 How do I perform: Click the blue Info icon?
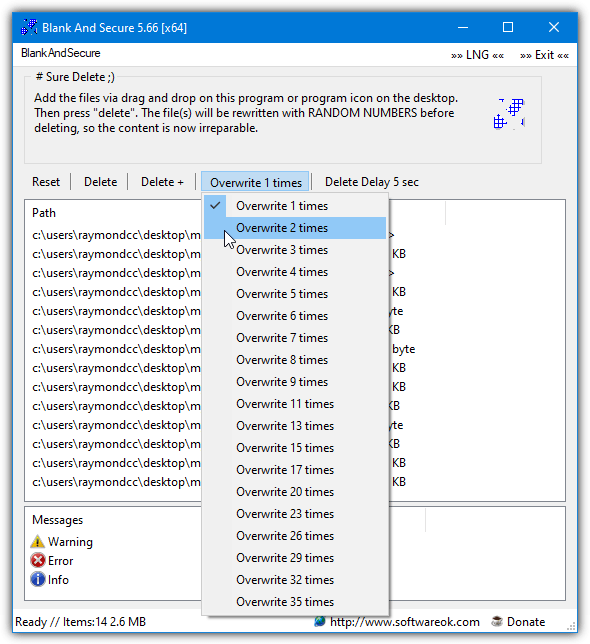38,580
